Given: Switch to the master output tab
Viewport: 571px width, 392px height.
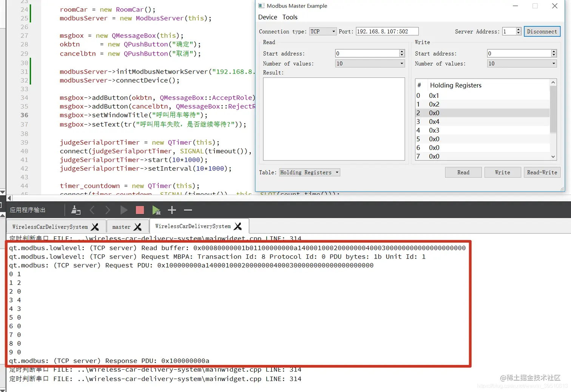Looking at the screenshot, I should click(121, 227).
